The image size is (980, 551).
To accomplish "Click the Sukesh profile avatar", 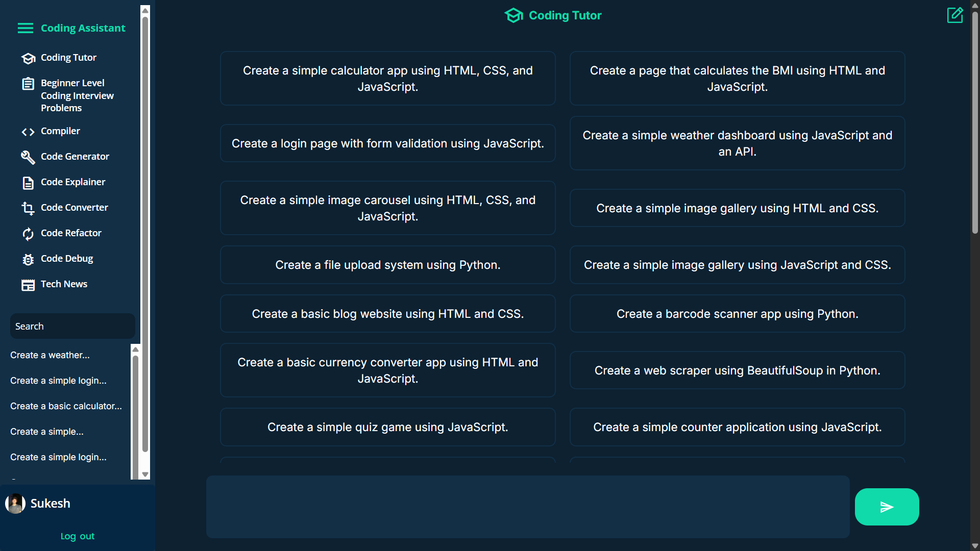I will tap(15, 504).
